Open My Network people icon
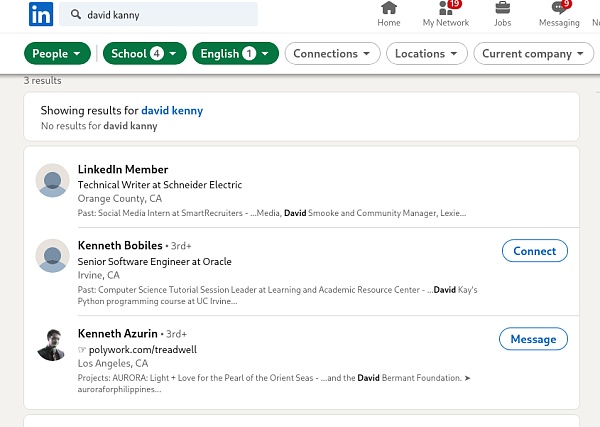Viewport: 600px width, 427px height. point(445,8)
